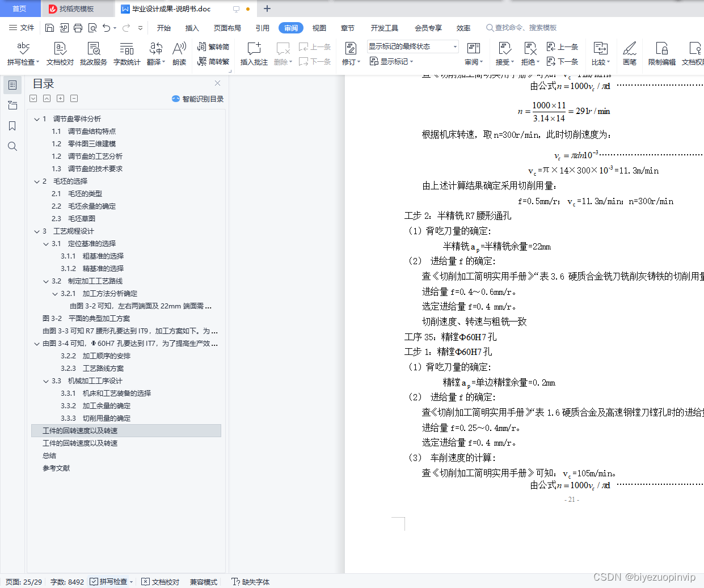Click smart TOC recognition (智能识别目录)
This screenshot has width=704, height=588.
(x=197, y=99)
